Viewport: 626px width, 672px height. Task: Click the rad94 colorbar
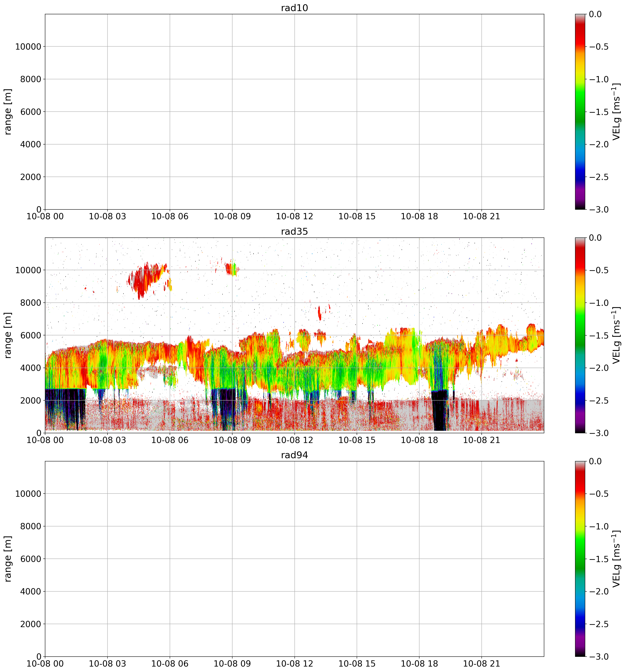(x=580, y=558)
